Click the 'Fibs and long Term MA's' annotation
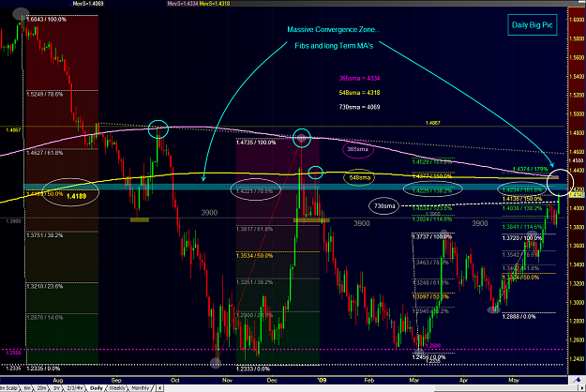586x392 pixels. point(334,46)
